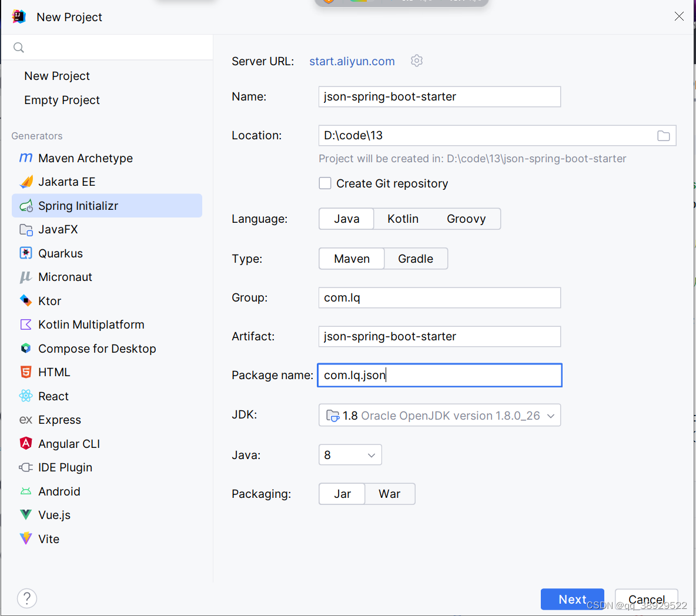
Task: Click the project type search box
Action: [x=107, y=47]
